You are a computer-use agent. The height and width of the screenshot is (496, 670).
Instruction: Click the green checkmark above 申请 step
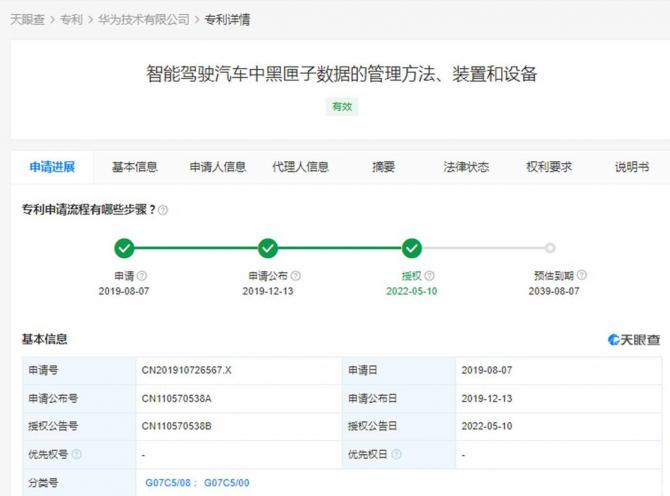(124, 248)
